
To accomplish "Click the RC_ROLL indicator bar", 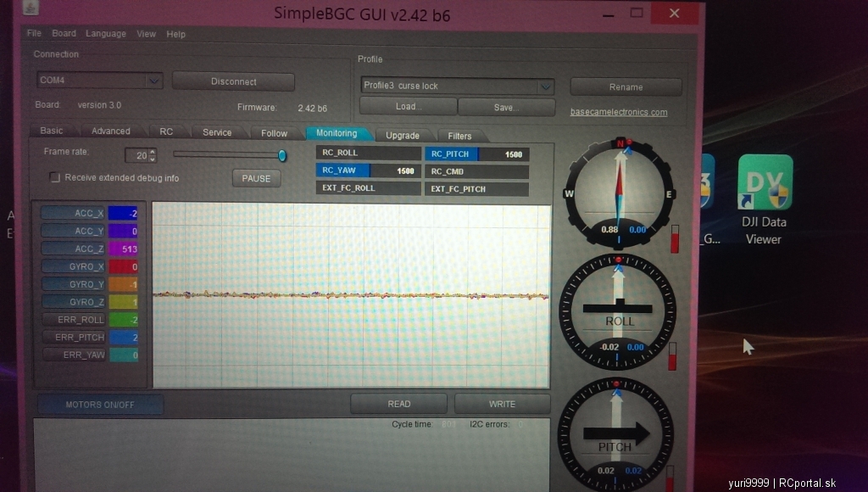I will pos(368,153).
